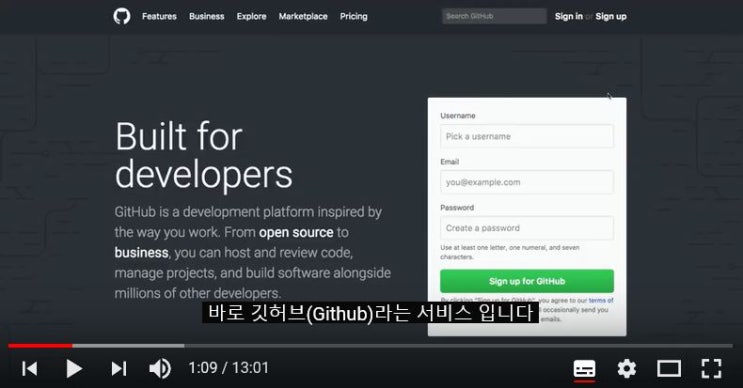Click the 1:09 / 13:01 time display

pyautogui.click(x=228, y=368)
